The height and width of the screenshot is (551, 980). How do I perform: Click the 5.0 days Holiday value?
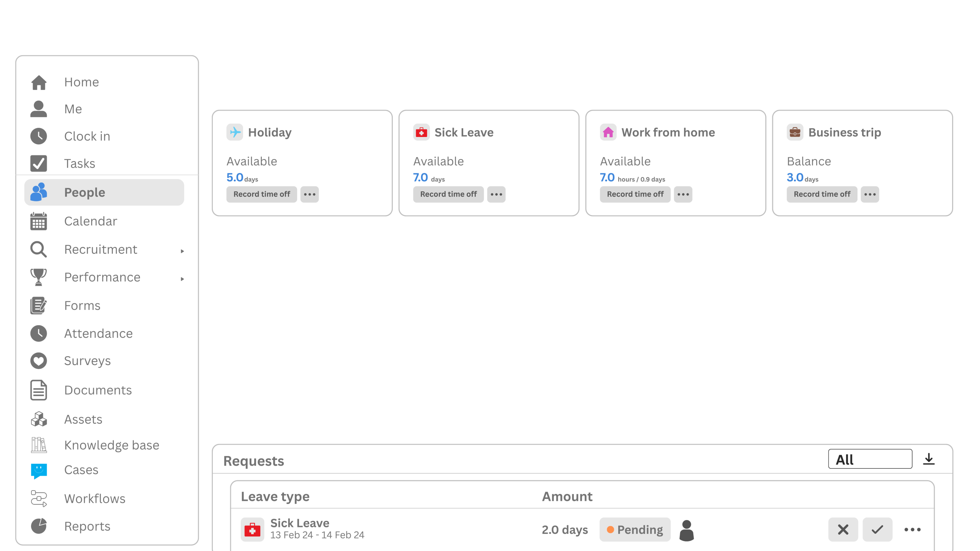[x=242, y=178]
